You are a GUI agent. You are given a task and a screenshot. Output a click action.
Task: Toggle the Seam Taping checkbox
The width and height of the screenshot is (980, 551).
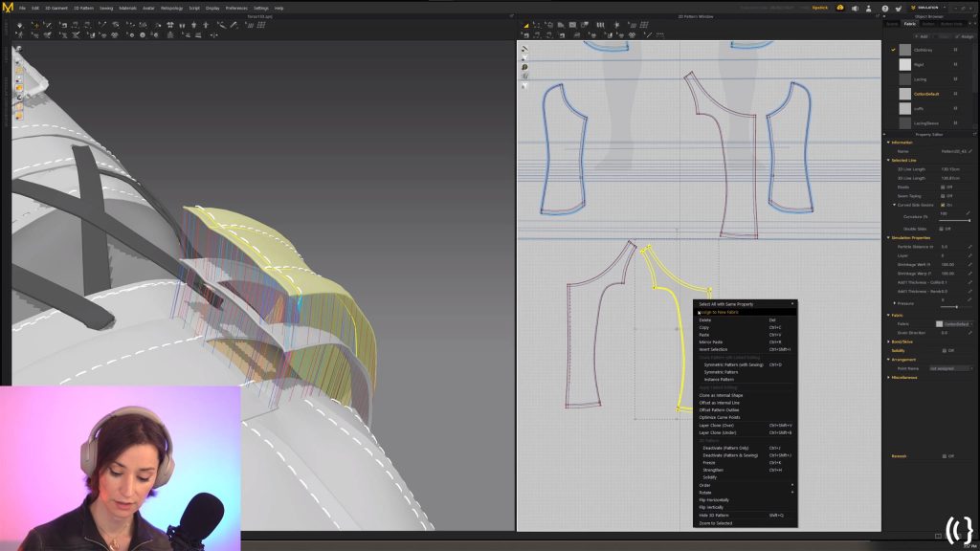(x=943, y=196)
